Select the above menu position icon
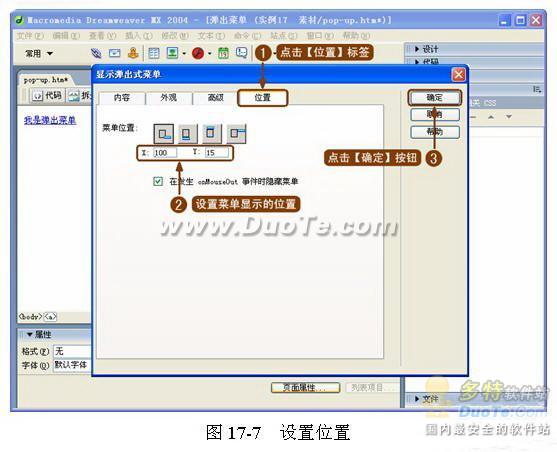 [211, 134]
